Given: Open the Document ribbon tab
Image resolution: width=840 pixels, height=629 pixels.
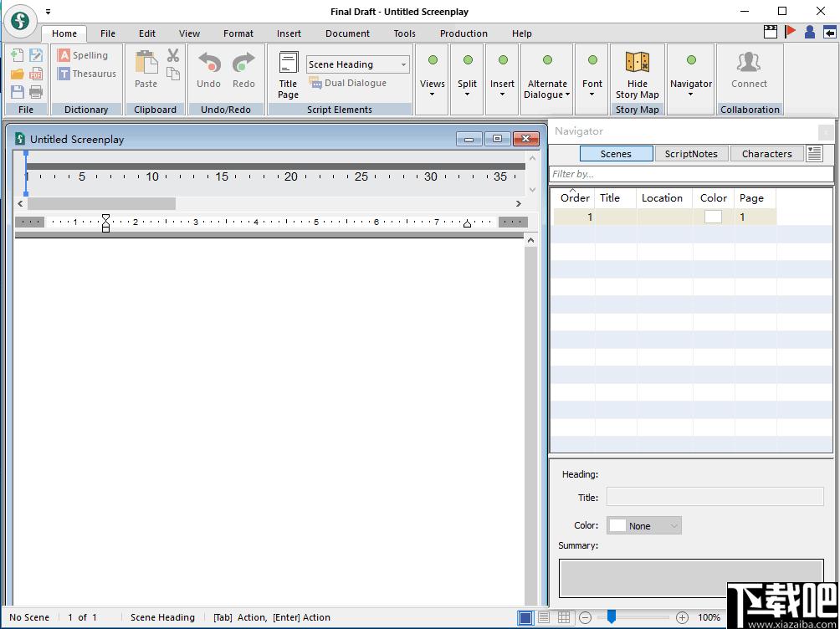Looking at the screenshot, I should pyautogui.click(x=348, y=33).
